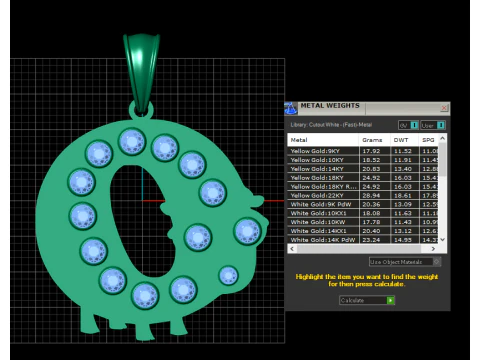Select the White Gold:14K PdW row
The width and height of the screenshot is (480, 360).
point(363,240)
